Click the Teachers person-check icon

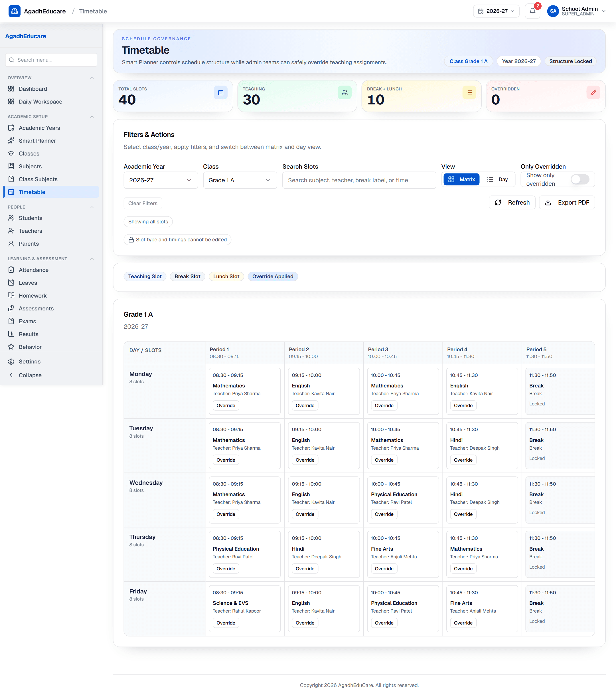pyautogui.click(x=11, y=231)
